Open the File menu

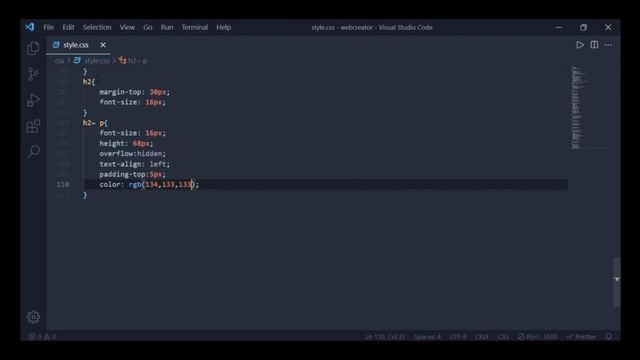click(x=49, y=27)
